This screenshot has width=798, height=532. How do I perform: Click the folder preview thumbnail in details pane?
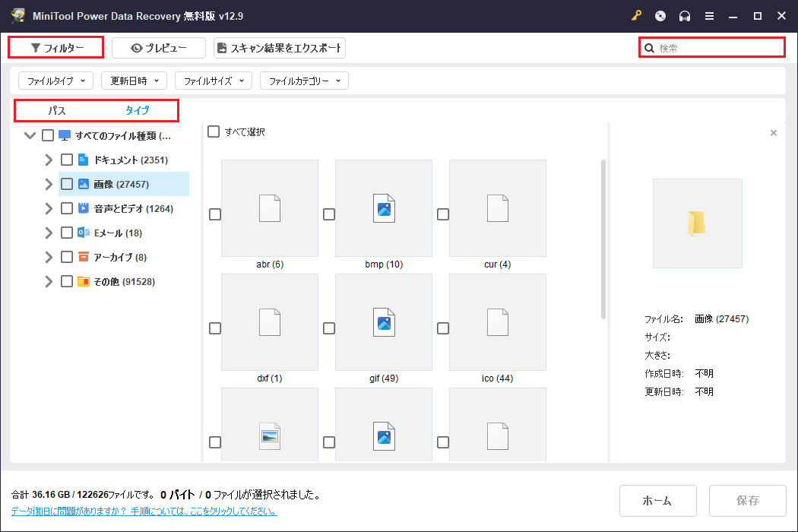tap(697, 223)
